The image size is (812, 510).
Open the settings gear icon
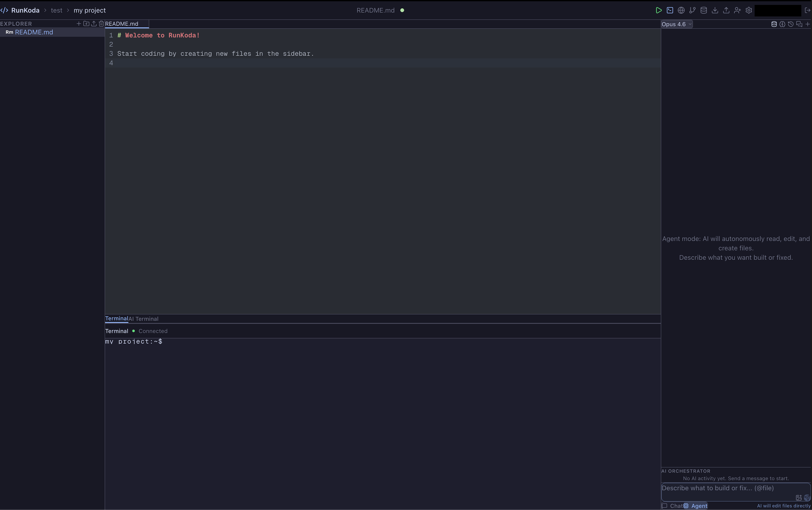click(749, 10)
